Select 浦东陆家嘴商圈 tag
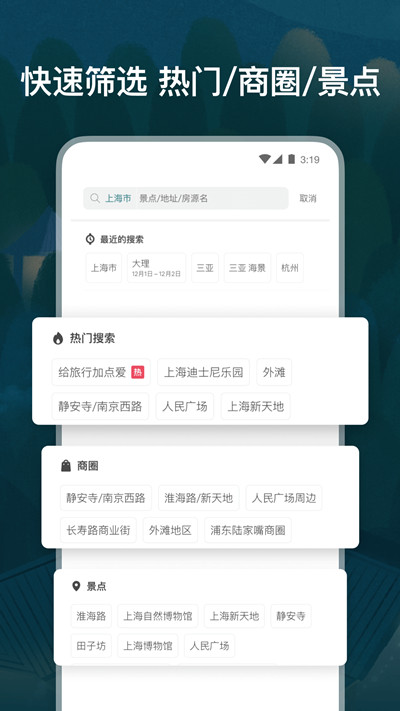400x711 pixels. pos(248,530)
